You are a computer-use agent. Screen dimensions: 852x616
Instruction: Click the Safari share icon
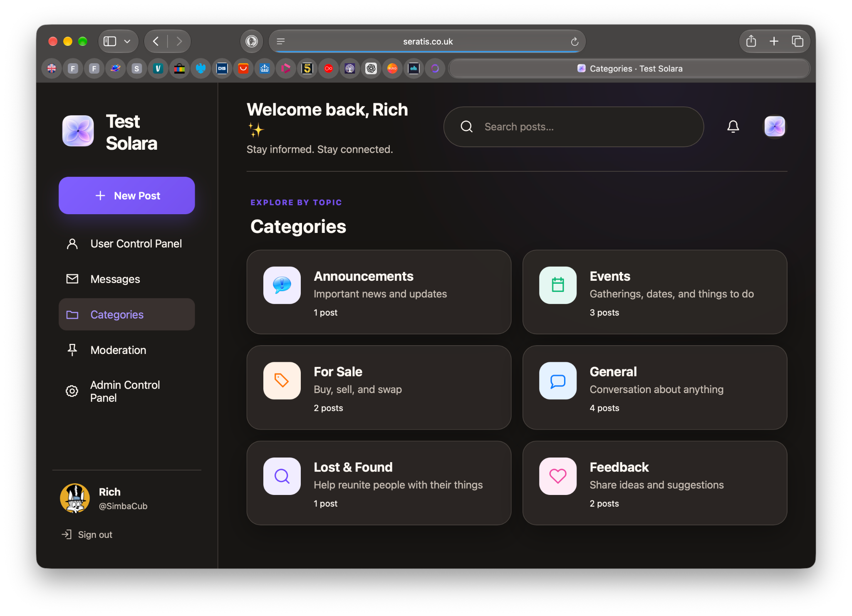(x=751, y=41)
